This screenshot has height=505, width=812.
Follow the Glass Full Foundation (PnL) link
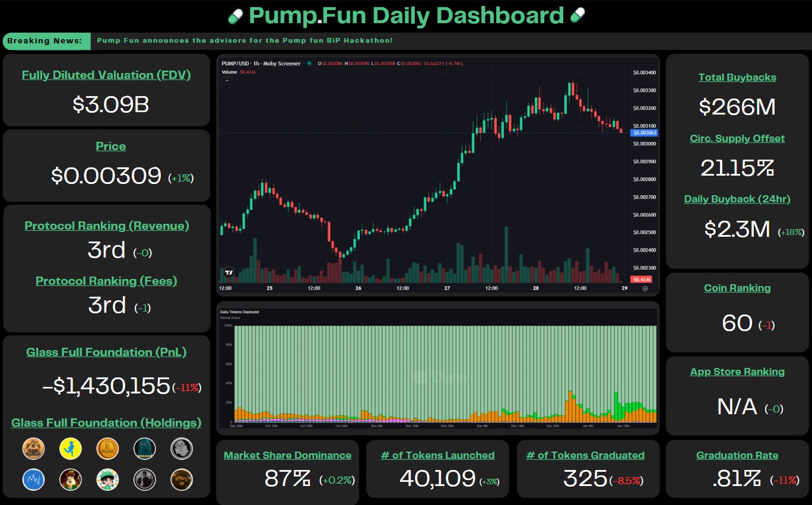106,352
